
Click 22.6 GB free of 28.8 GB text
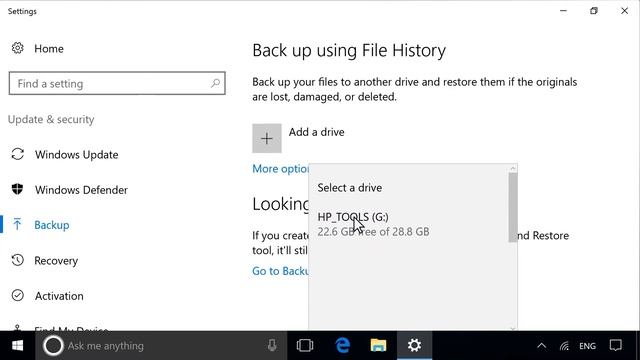[x=373, y=232]
